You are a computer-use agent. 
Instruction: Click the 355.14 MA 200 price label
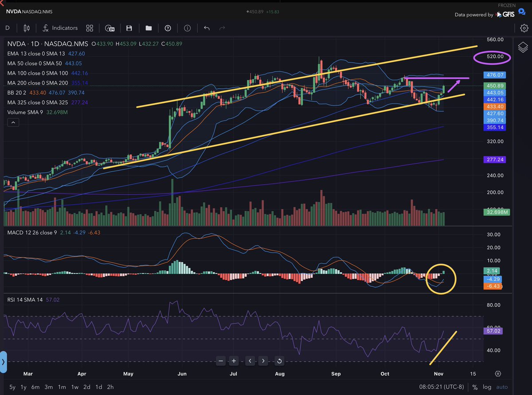click(495, 128)
